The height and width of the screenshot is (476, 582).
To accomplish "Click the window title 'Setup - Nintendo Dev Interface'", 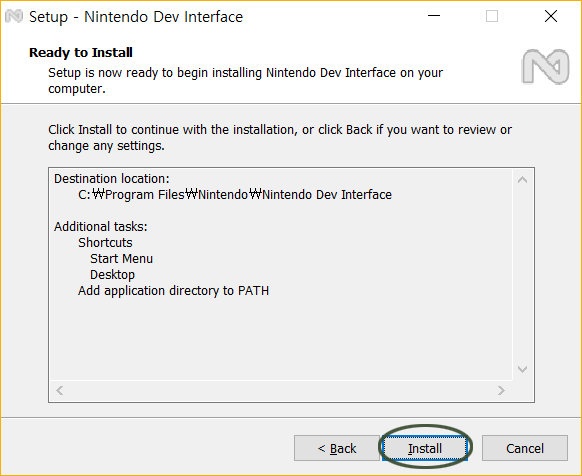I will [x=136, y=17].
